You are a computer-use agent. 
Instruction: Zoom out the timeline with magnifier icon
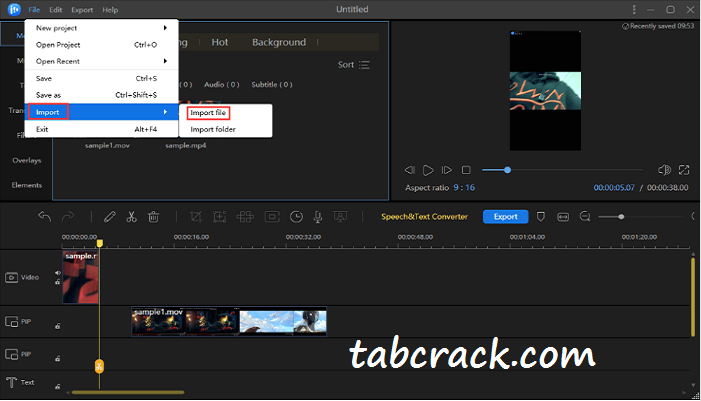pos(585,217)
